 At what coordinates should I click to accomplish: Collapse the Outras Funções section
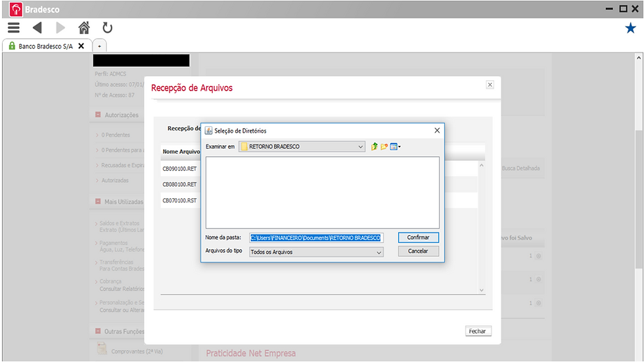coord(98,331)
